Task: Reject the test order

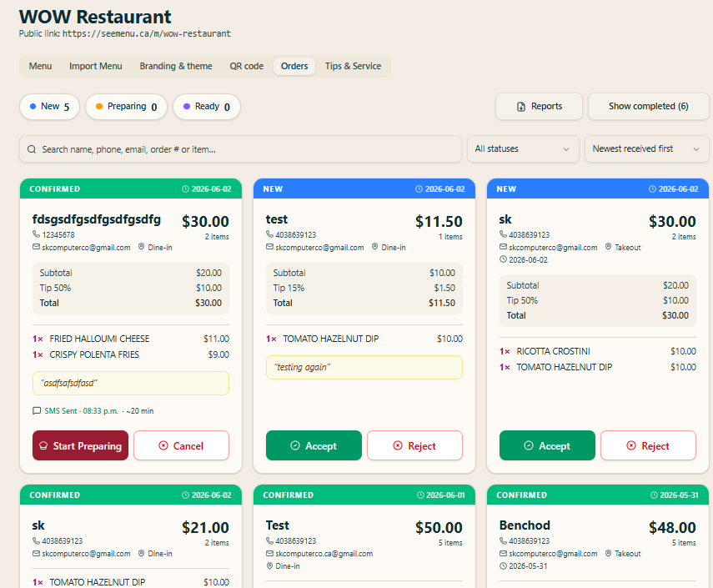Action: [x=414, y=445]
